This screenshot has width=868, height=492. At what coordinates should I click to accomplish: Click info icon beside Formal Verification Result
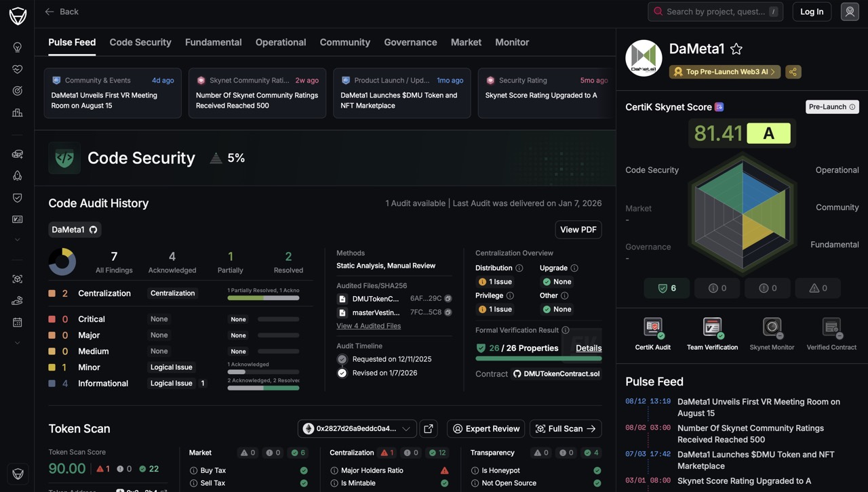coord(566,330)
